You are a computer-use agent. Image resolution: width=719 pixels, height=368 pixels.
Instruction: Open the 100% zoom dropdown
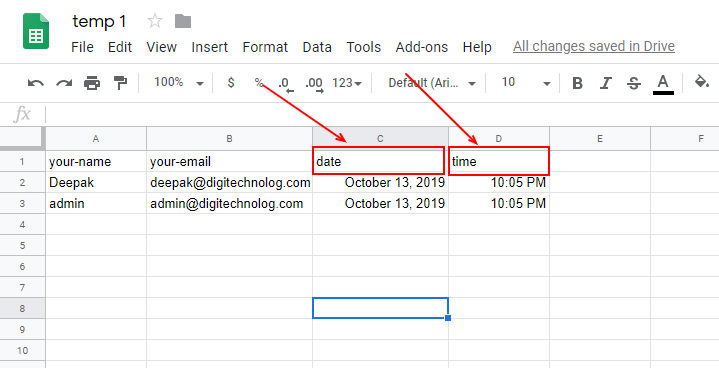178,82
